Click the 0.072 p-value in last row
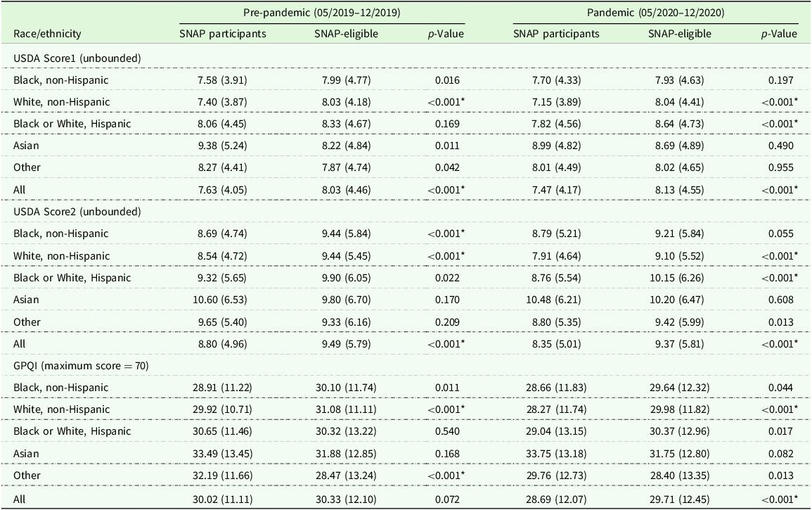This screenshot has width=812, height=510. coord(447,499)
